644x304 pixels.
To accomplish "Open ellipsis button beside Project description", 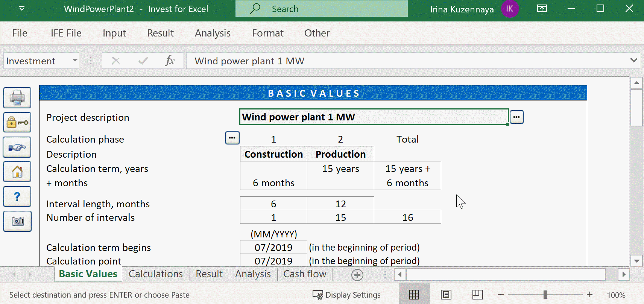I will coord(516,117).
